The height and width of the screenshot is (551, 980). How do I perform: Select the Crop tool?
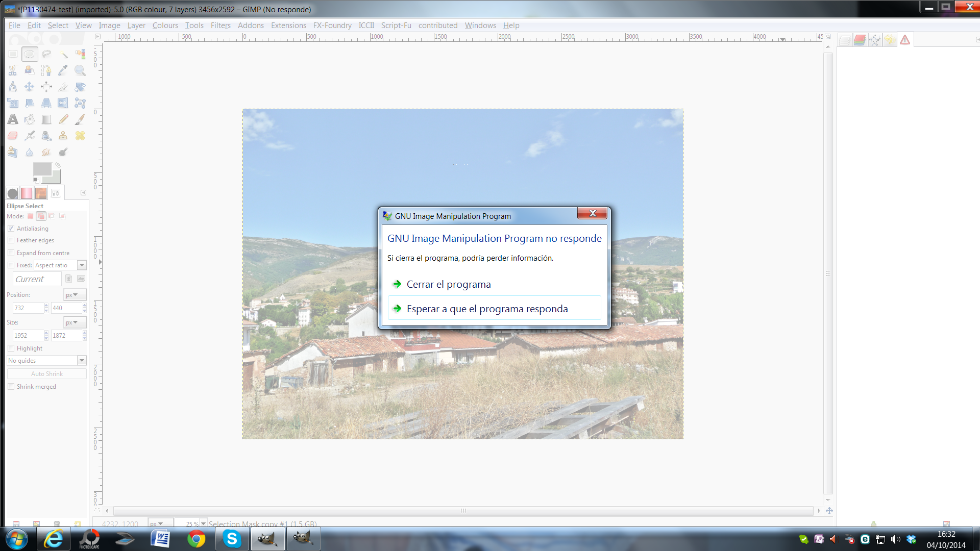(x=63, y=87)
